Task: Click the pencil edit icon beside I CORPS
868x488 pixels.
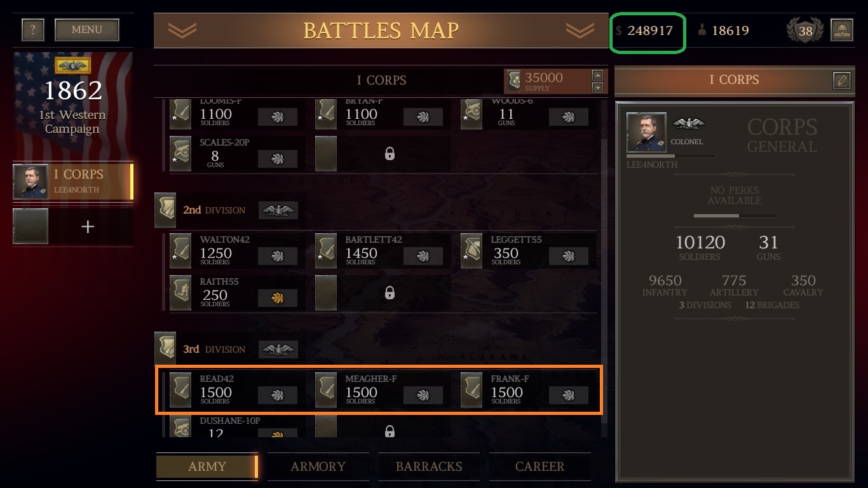Action: click(842, 80)
